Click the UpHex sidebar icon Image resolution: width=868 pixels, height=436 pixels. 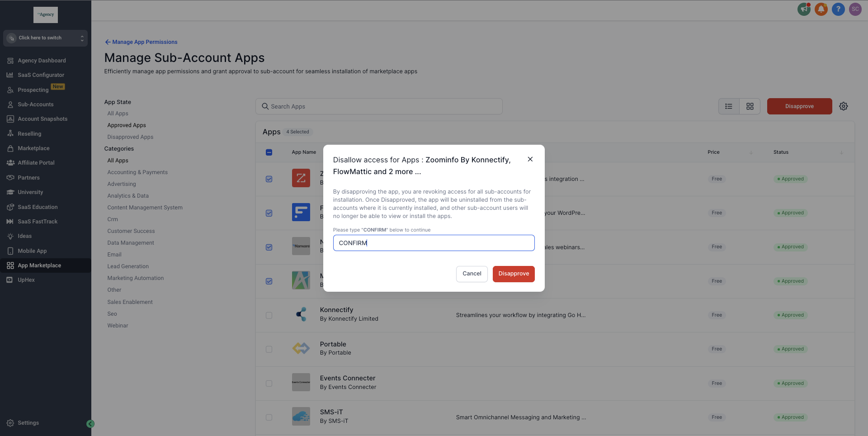[x=9, y=280]
